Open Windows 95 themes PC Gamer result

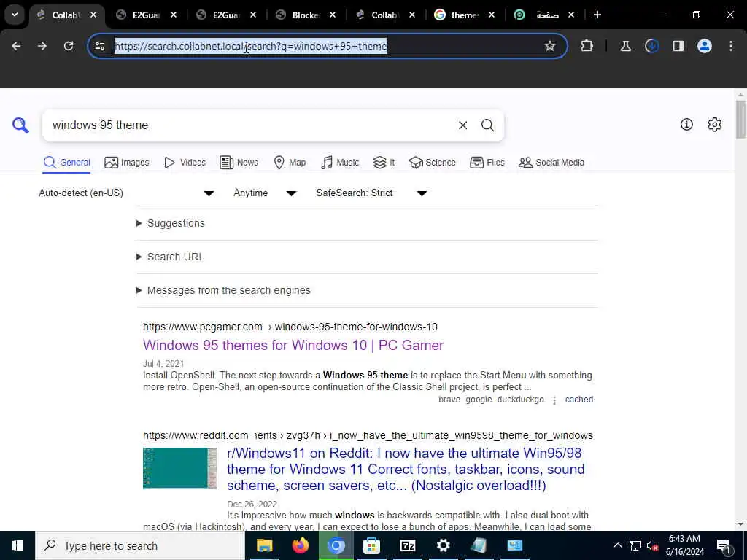coord(293,345)
